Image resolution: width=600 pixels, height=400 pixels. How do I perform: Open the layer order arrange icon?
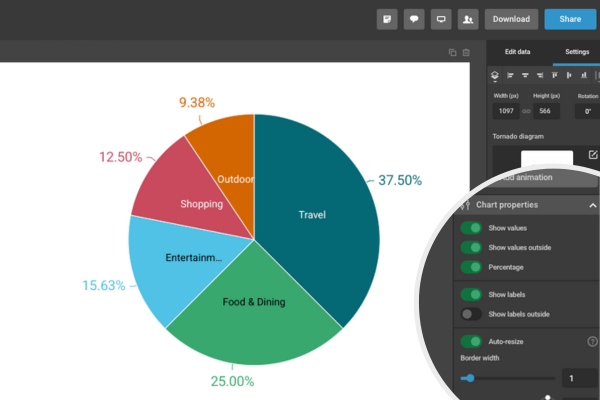click(495, 76)
